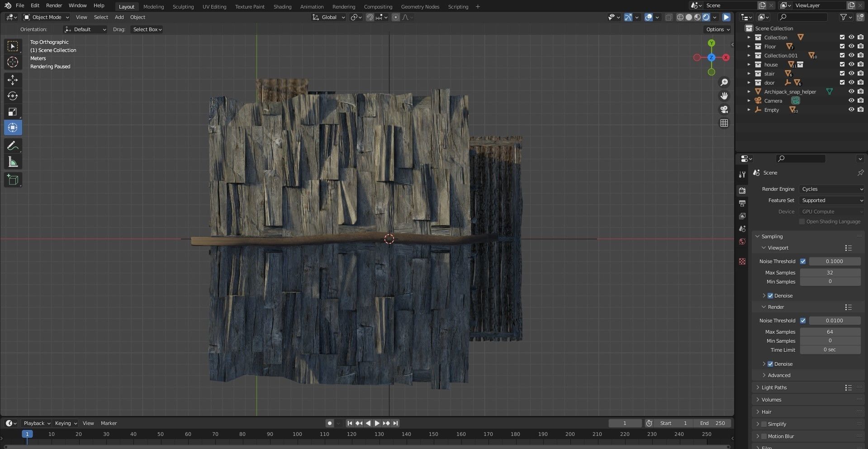Disable the Render Noise Threshold checkbox
Viewport: 868px width, 449px height.
803,321
